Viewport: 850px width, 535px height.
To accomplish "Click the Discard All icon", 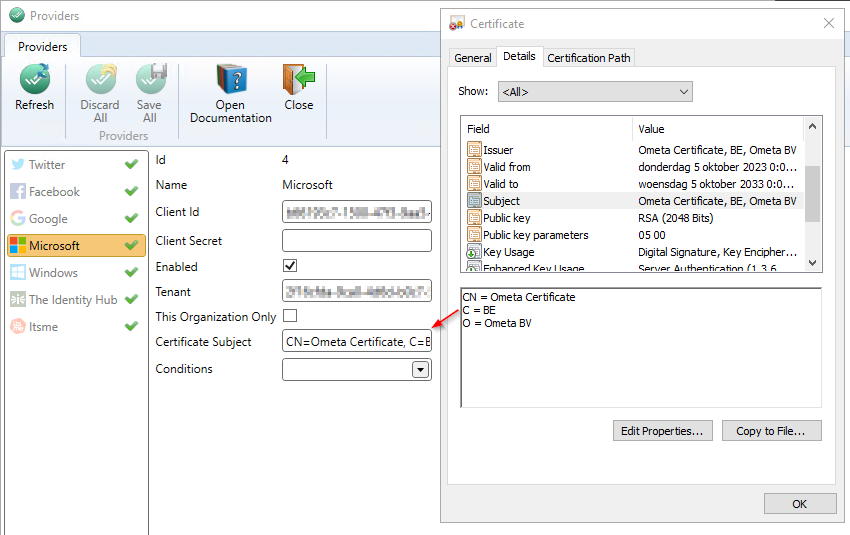I will coord(101,79).
